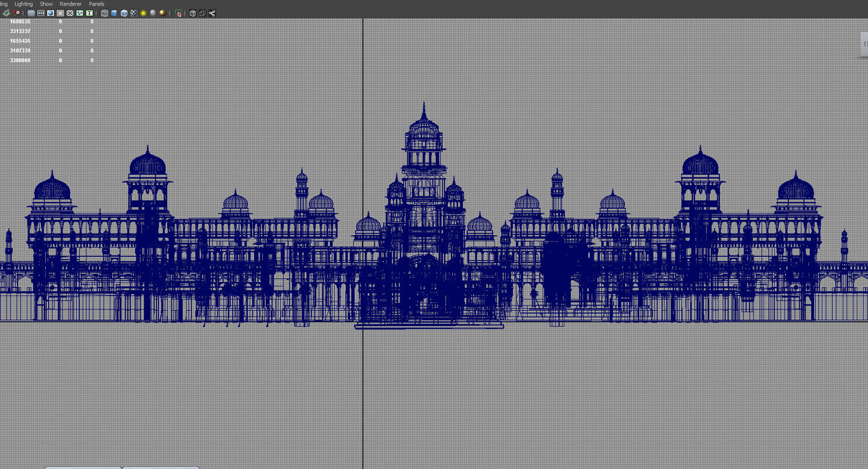Toggle the field chart icon
Screen dimensions: 868x469
pos(70,13)
